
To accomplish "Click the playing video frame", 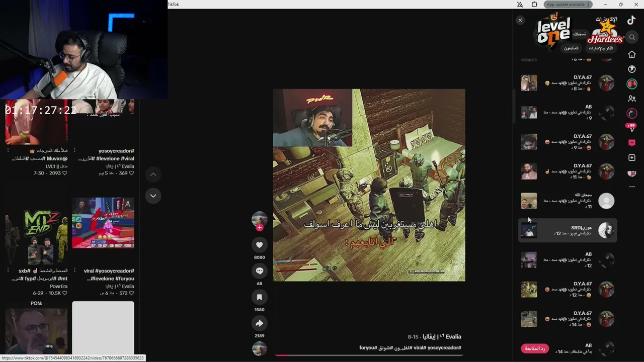I will pyautogui.click(x=369, y=185).
